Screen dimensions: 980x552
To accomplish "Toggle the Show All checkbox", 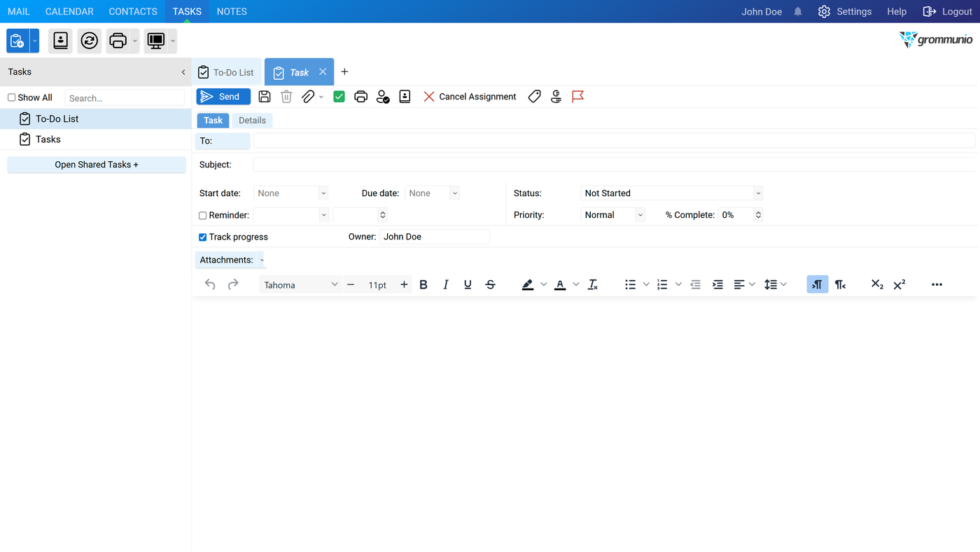I will point(11,98).
